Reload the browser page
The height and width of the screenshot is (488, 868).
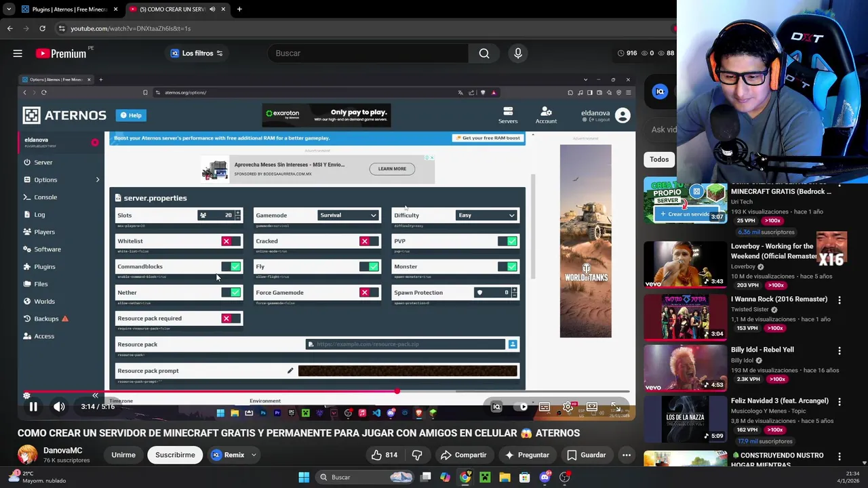[42, 28]
